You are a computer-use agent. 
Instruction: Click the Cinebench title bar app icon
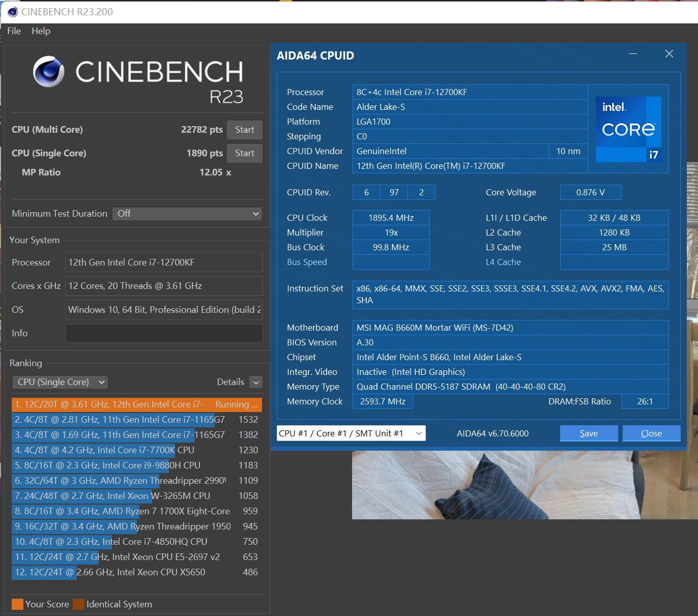[12, 12]
